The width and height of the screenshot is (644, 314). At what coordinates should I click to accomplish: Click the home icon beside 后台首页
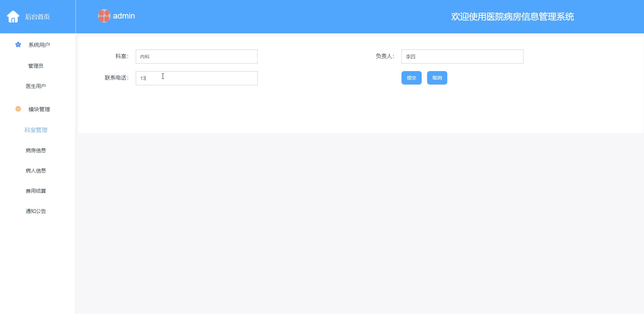[13, 17]
